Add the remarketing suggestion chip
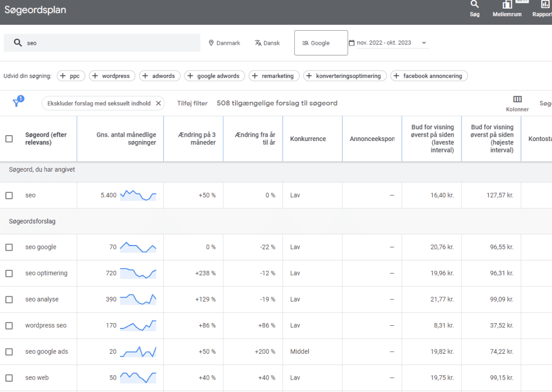552x392 pixels. [x=274, y=75]
